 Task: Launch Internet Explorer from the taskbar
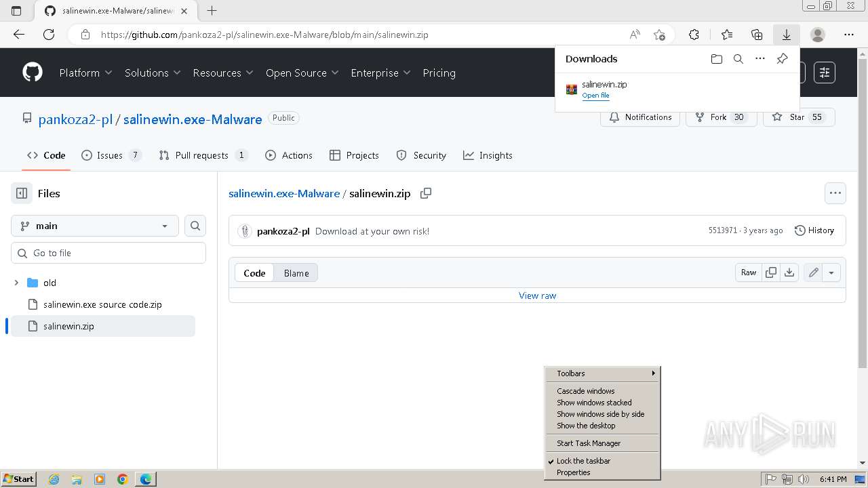54,479
